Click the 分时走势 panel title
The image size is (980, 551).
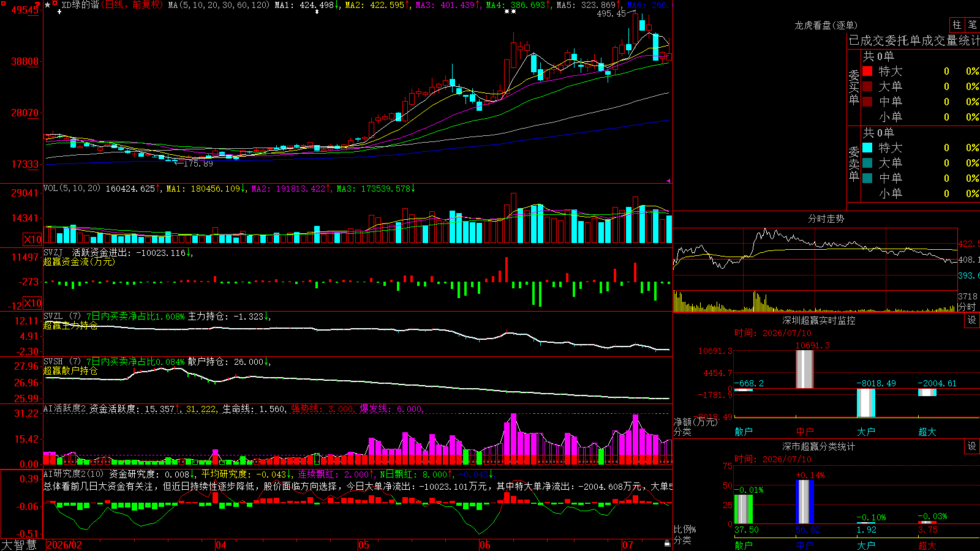tap(826, 219)
